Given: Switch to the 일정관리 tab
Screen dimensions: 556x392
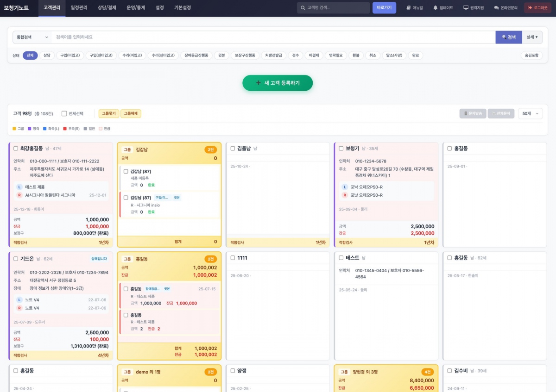Looking at the screenshot, I should [79, 8].
